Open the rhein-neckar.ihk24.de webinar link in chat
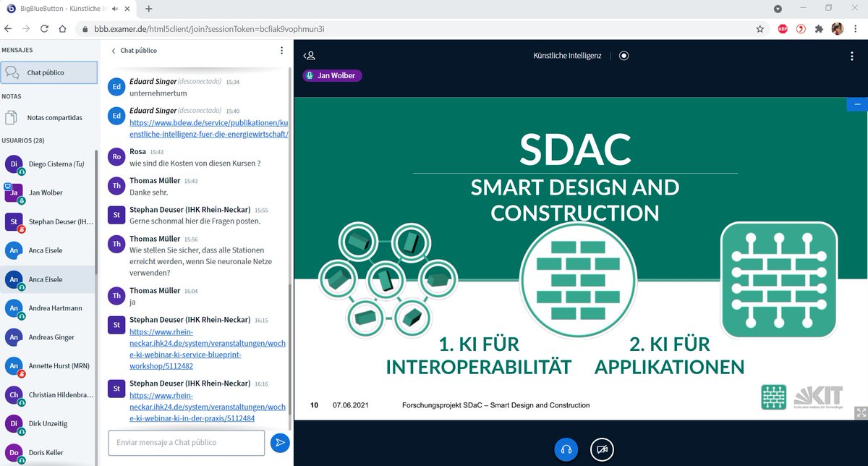Viewport: 868px width, 466px height. click(x=203, y=342)
